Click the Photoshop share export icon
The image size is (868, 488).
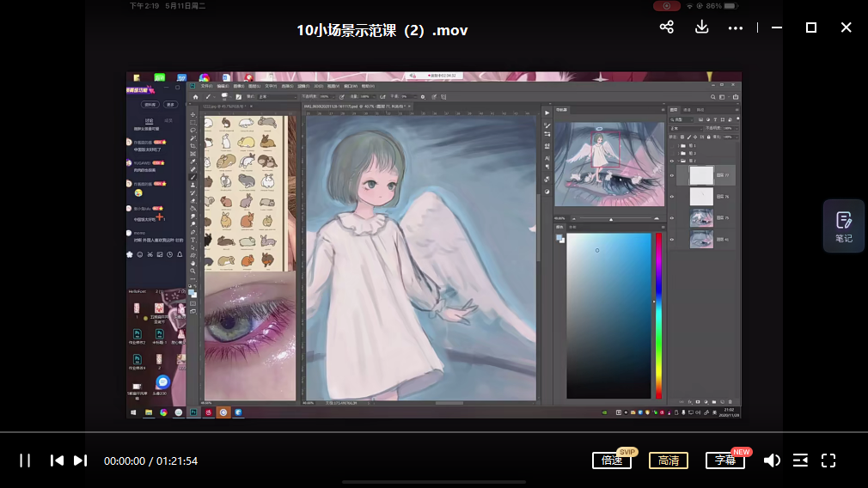pyautogui.click(x=736, y=97)
